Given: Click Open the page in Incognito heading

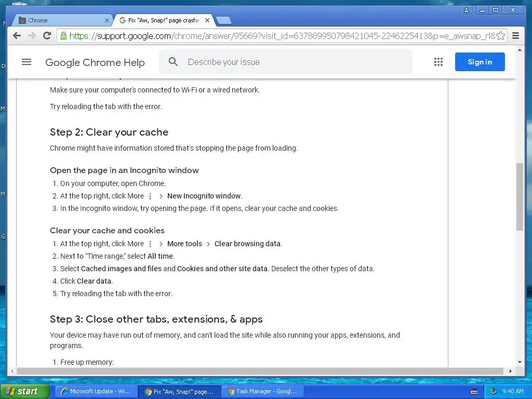Looking at the screenshot, I should pos(124,170).
